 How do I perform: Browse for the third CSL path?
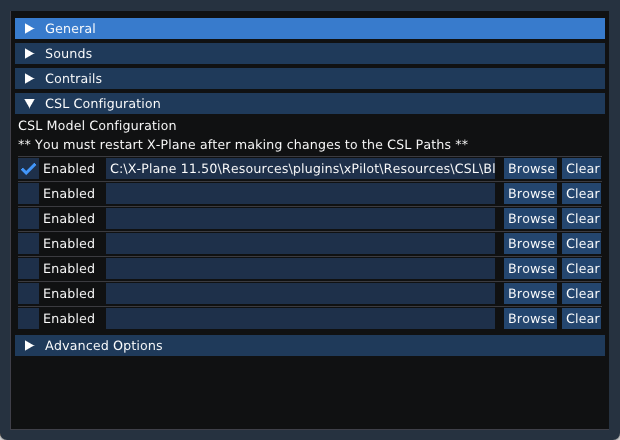530,219
